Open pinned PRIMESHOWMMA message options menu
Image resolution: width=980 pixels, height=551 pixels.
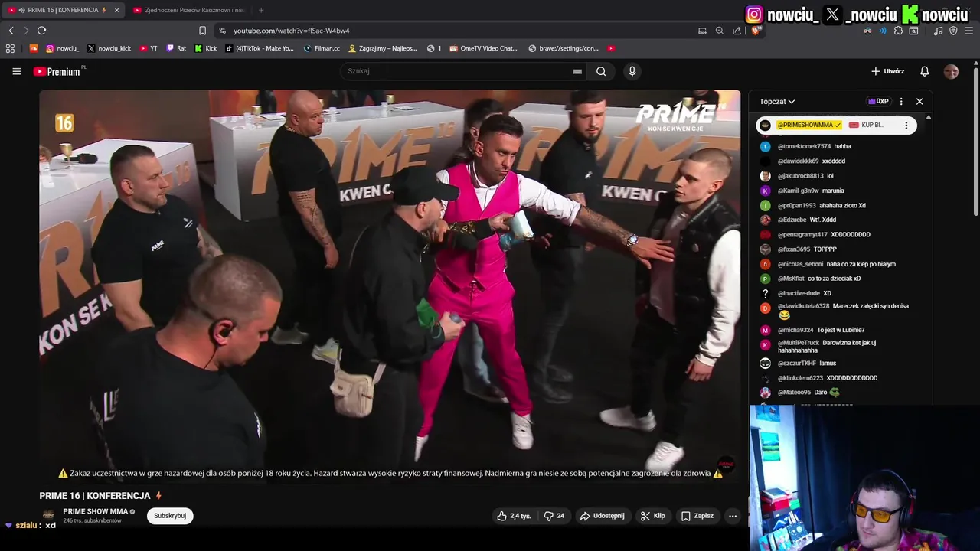click(906, 125)
